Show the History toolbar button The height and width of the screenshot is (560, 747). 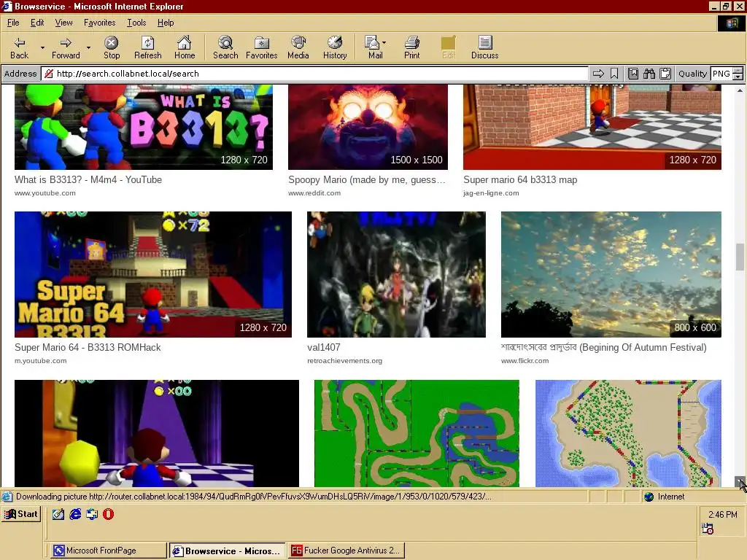pyautogui.click(x=335, y=48)
